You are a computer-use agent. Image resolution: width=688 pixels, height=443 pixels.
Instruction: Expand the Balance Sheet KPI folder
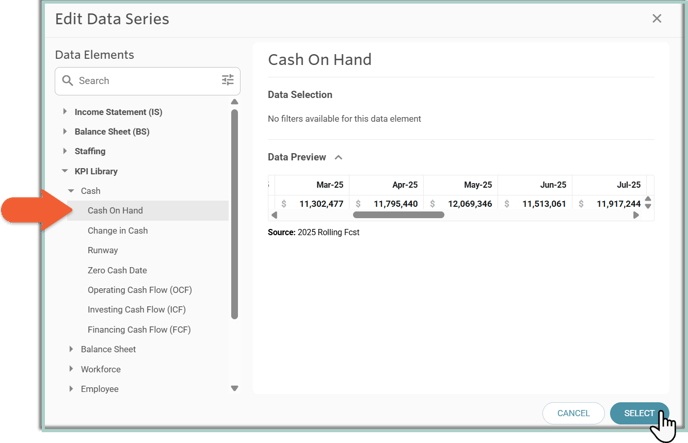click(x=71, y=349)
